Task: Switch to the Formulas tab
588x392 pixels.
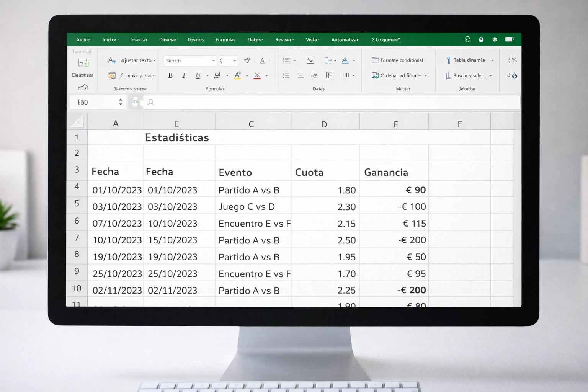Action: coord(225,39)
